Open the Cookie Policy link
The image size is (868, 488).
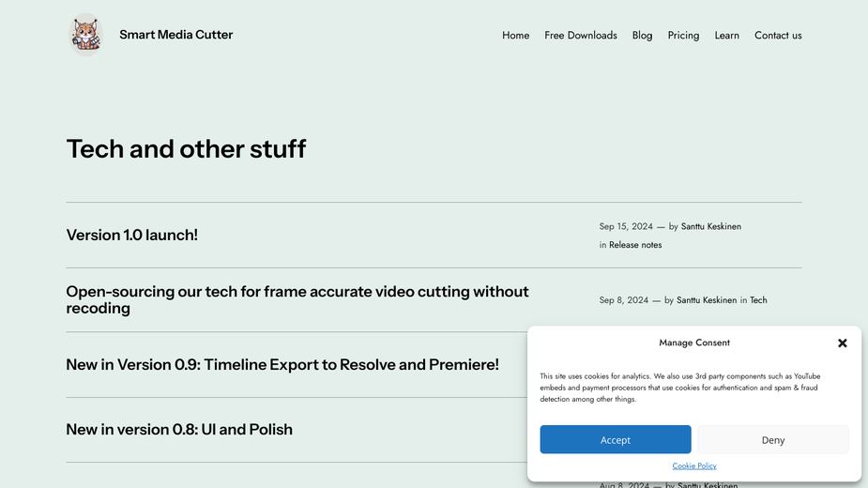694,465
